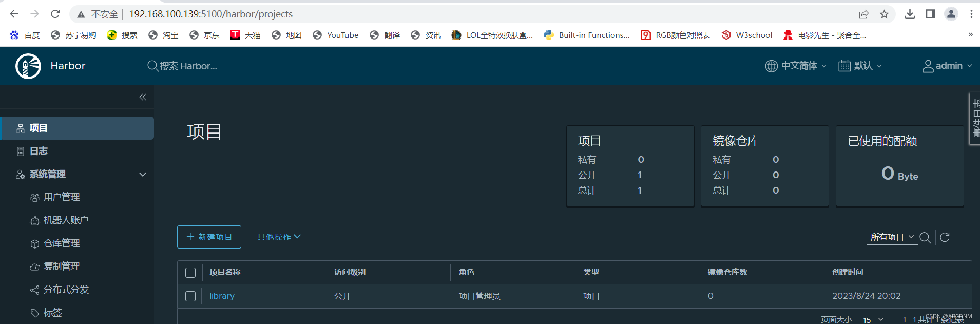The height and width of the screenshot is (324, 980).
Task: Open the 默认 theme dropdown
Action: 860,66
